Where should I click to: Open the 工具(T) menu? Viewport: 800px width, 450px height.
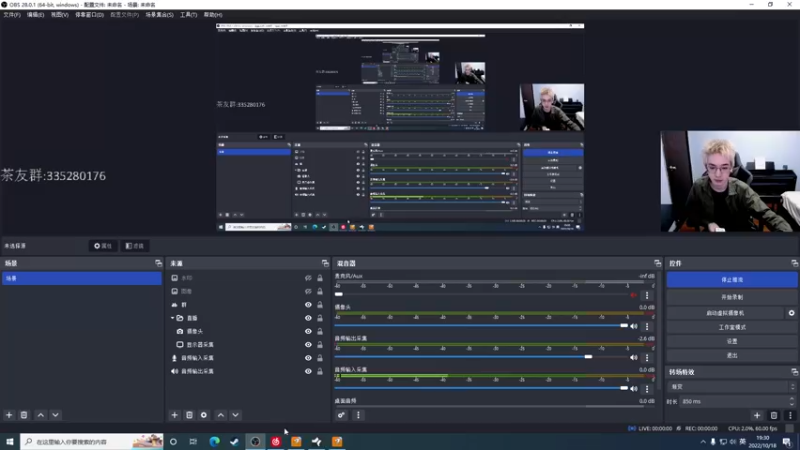(188, 15)
